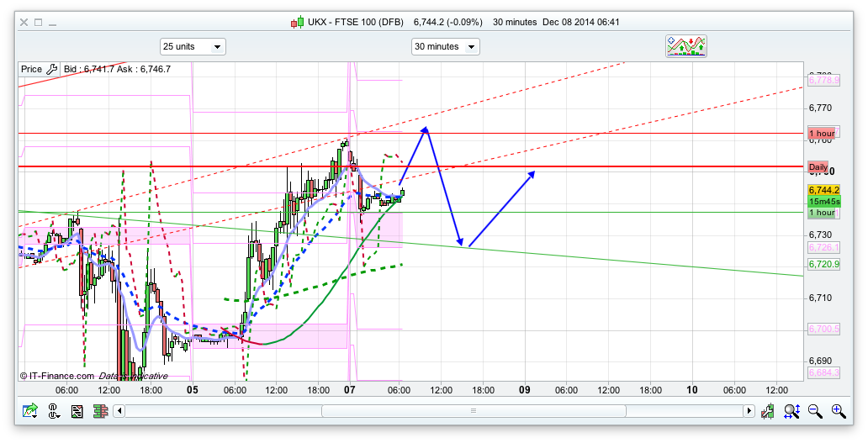
Task: Click the zoom in magnifier
Action: pyautogui.click(x=838, y=411)
